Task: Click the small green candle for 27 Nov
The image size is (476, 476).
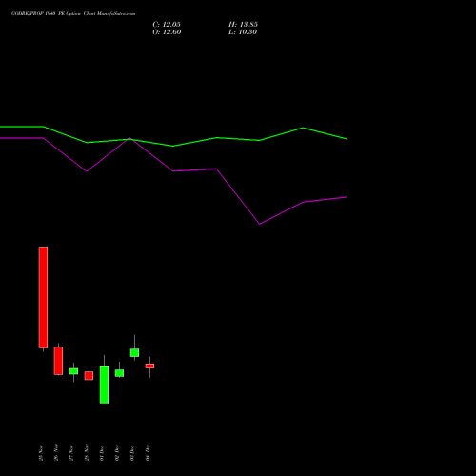Action: click(x=73, y=371)
